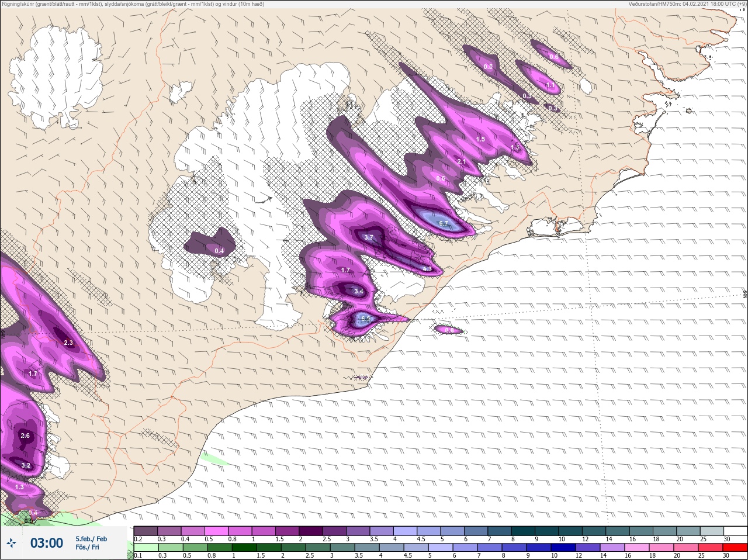Select the dark teal 9–10 upper legend swatch
Viewport: 748px width, 560px height.
(548, 531)
